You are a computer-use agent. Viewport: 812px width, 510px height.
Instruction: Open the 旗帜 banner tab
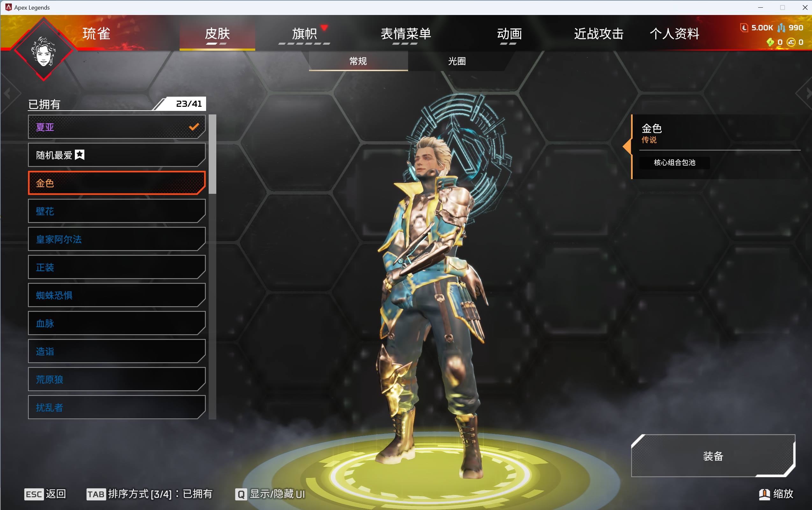click(x=304, y=34)
